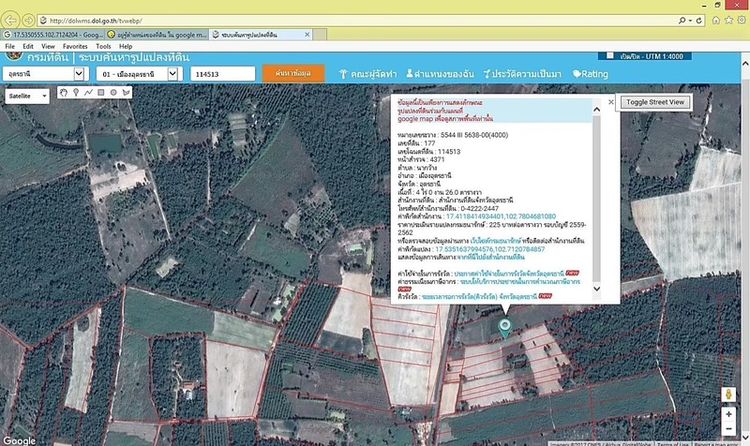
Task: Open the survey queue waiting time link
Action: tap(479, 297)
